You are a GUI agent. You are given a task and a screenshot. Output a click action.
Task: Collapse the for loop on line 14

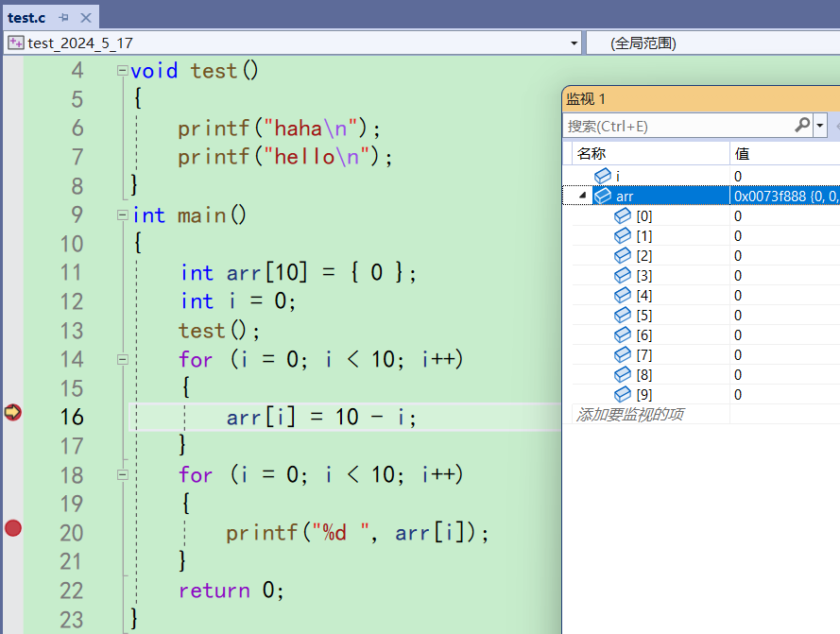(x=123, y=360)
